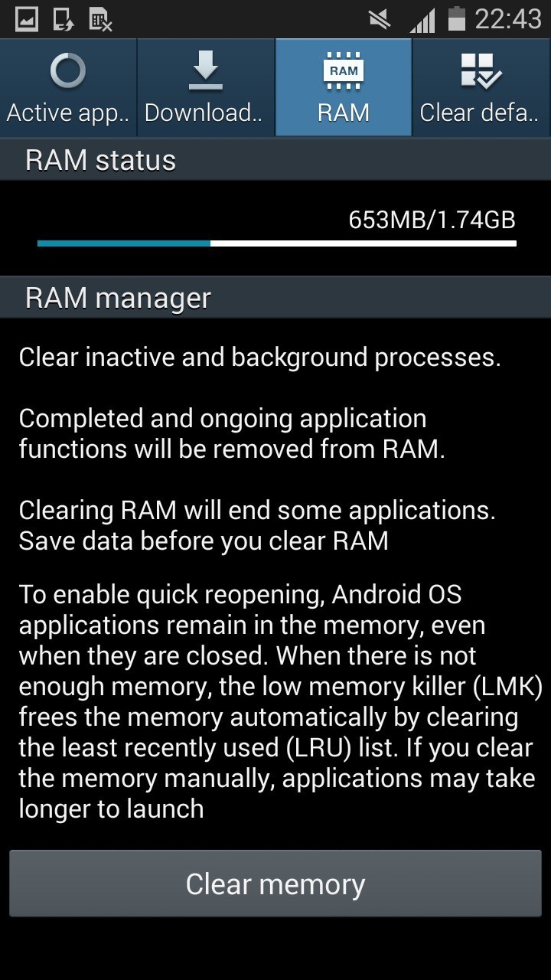Tap the RAM status section header

tap(275, 160)
